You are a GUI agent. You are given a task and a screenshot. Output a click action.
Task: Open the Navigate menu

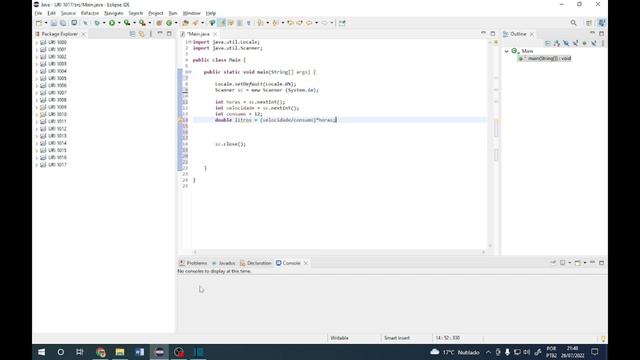point(113,13)
